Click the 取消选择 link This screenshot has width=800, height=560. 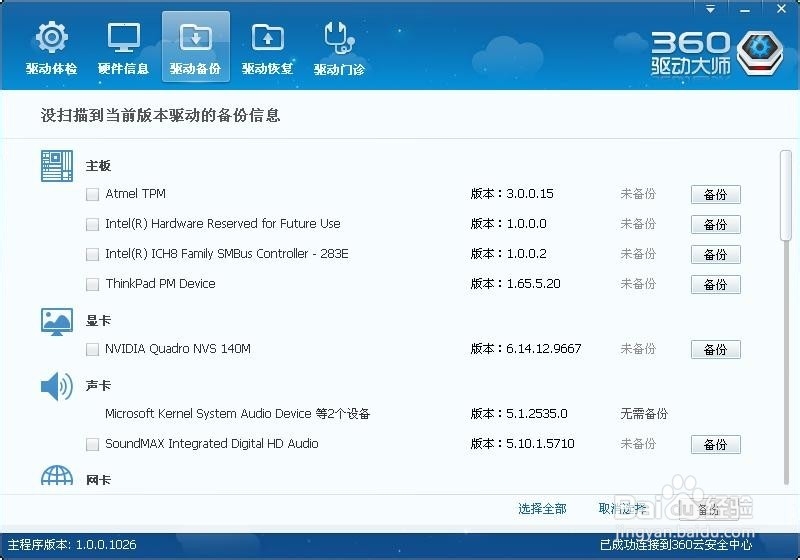(622, 508)
